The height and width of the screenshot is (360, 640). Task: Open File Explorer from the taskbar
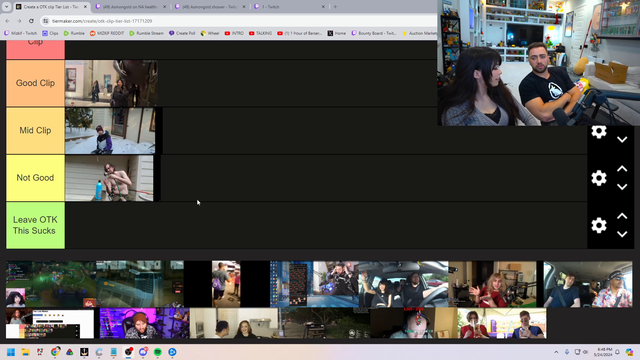pos(25,352)
